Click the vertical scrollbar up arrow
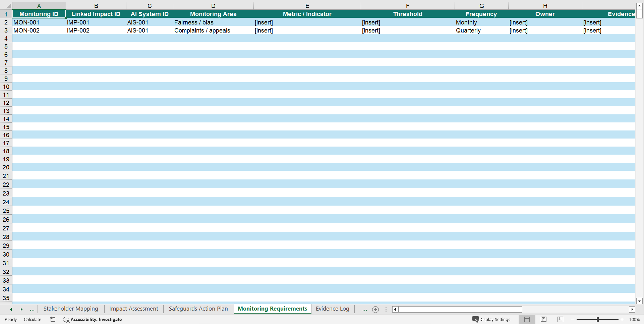 click(640, 6)
